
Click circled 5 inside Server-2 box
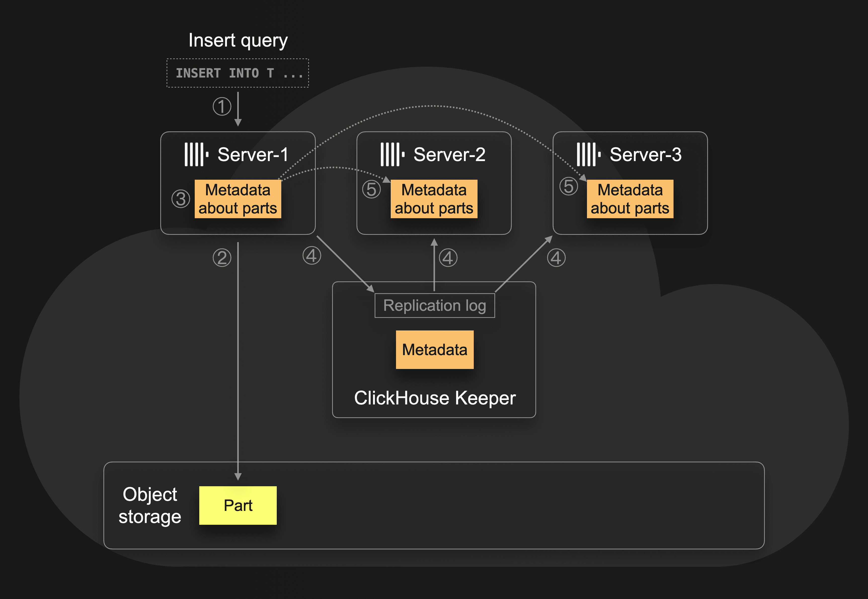[371, 189]
